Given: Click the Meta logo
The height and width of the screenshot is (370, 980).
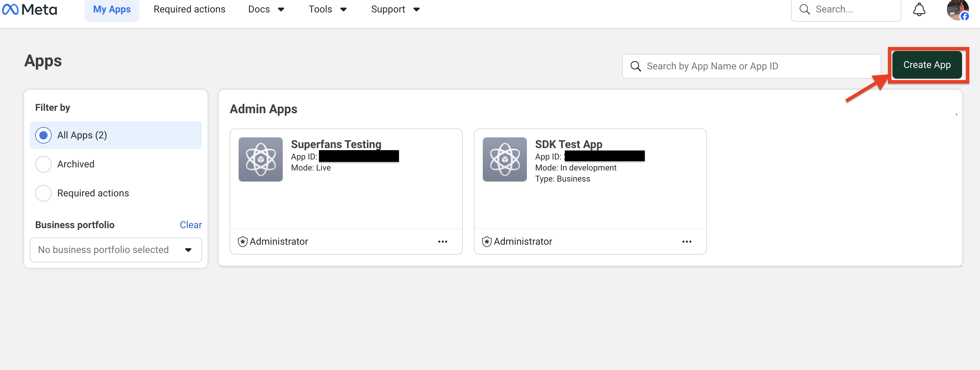Looking at the screenshot, I should (x=29, y=10).
